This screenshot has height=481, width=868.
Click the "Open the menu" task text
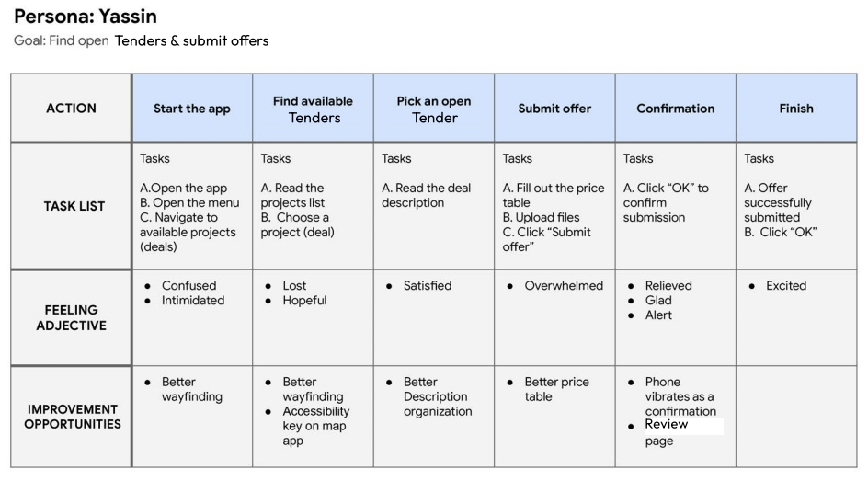[189, 203]
